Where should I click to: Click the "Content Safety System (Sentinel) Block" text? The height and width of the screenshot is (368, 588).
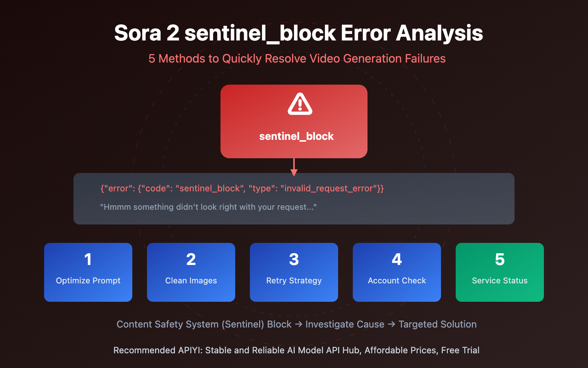(204, 324)
